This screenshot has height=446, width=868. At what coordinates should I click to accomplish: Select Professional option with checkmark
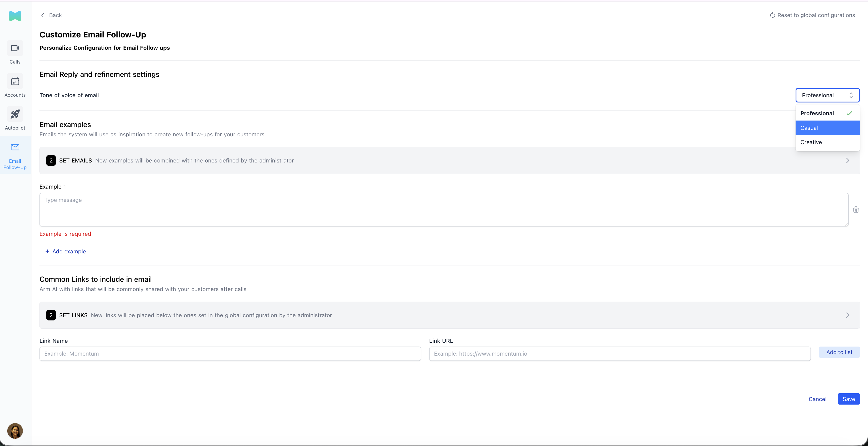(x=827, y=114)
